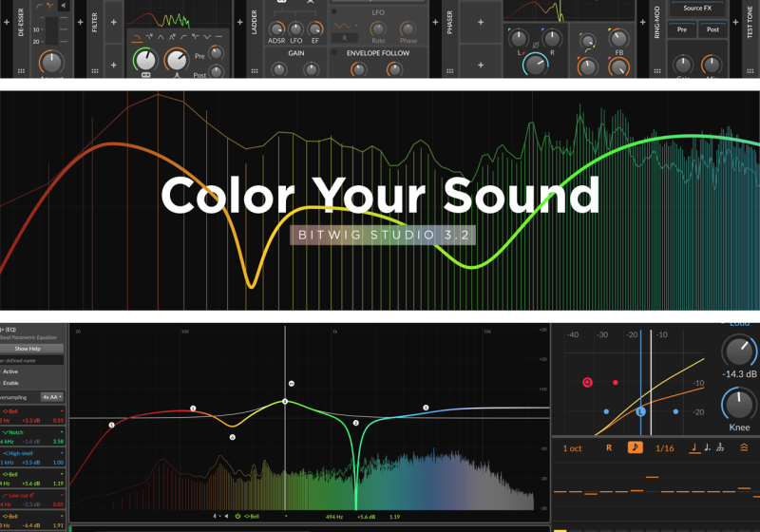Select the Pre button in Ring-Mod
Image resolution: width=760 pixels, height=532 pixels.
pos(682,29)
